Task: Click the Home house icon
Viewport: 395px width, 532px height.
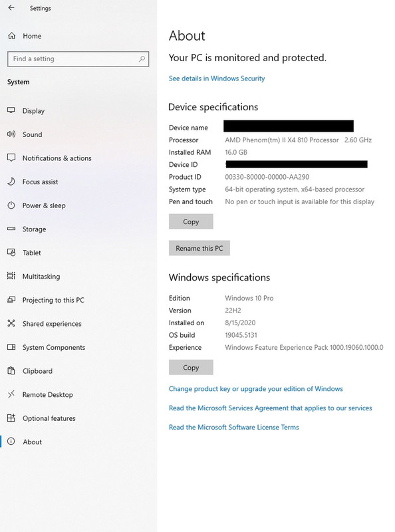Action: click(x=11, y=36)
